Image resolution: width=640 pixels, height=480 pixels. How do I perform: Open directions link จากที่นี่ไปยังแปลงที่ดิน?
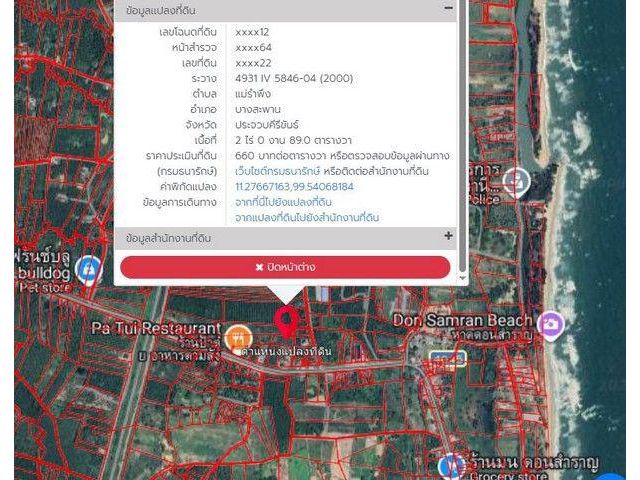pyautogui.click(x=283, y=202)
